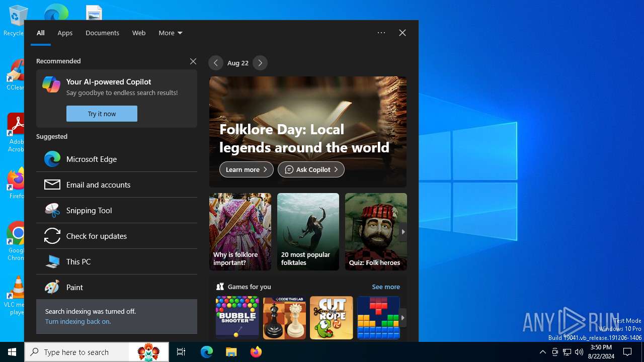This screenshot has width=644, height=362.
Task: Switch to the Documents search tab
Action: (x=102, y=33)
